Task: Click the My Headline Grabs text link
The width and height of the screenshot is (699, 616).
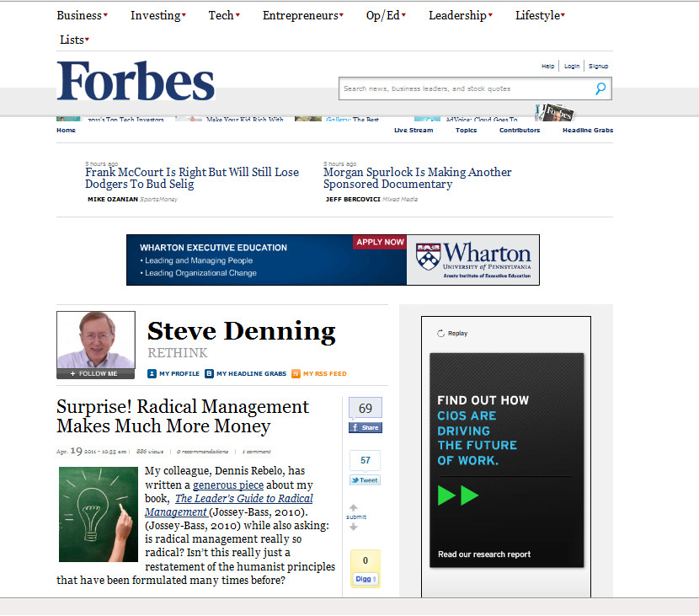Action: (252, 374)
